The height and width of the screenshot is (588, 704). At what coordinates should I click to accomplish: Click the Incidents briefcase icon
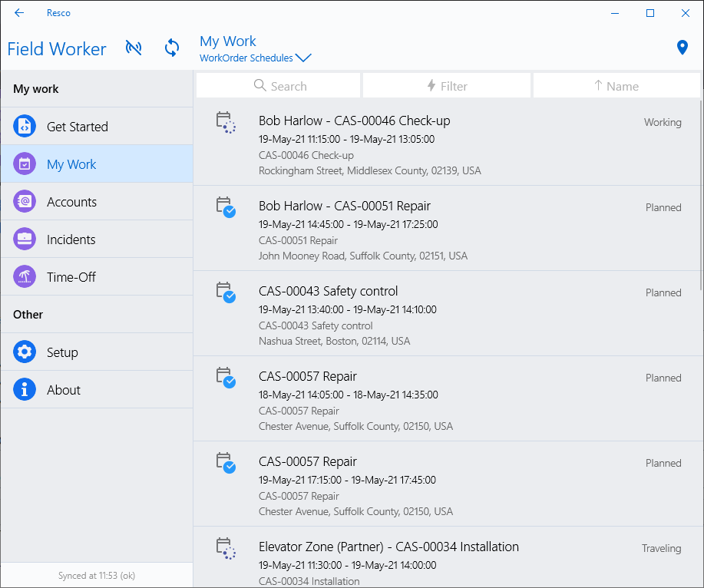(25, 239)
